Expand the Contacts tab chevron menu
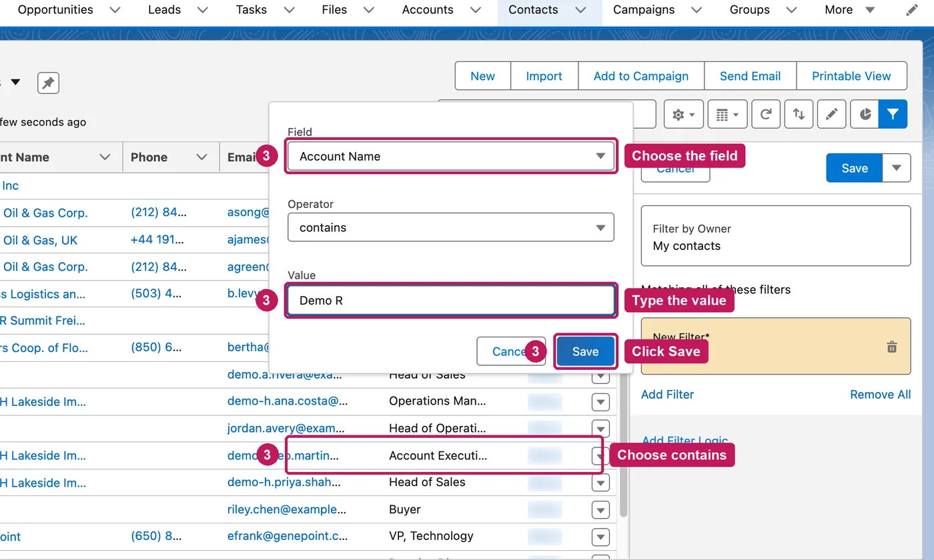934x560 pixels. coord(580,10)
